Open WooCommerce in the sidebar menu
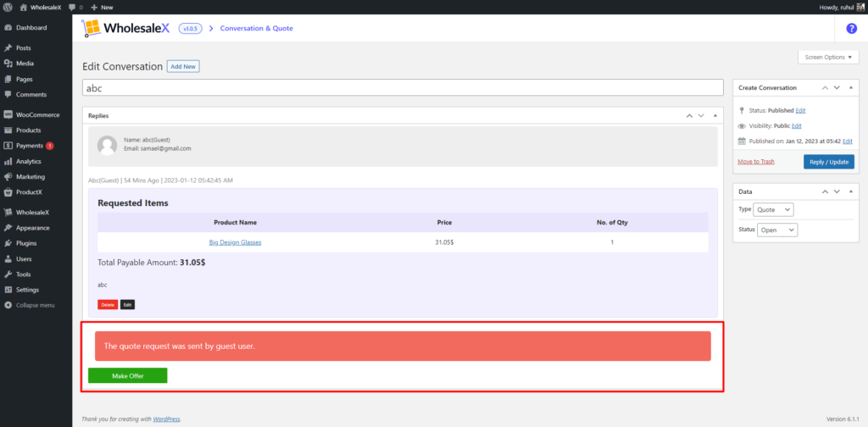 (x=37, y=114)
